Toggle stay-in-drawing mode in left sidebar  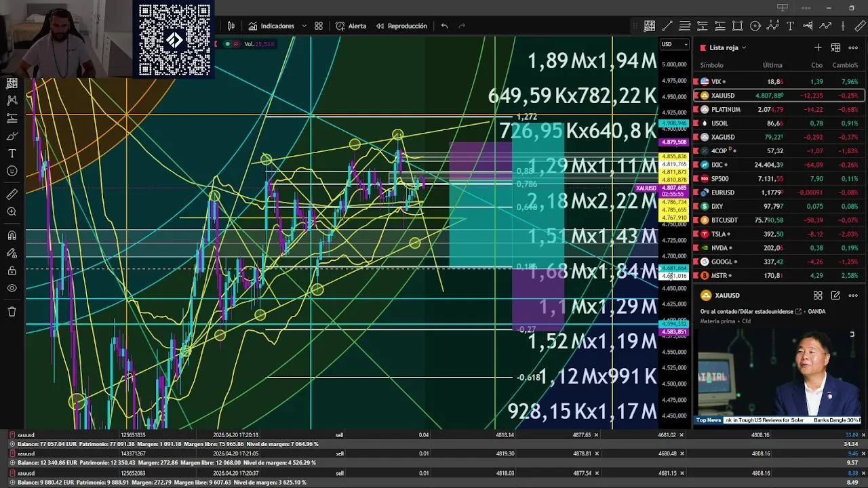(12, 253)
